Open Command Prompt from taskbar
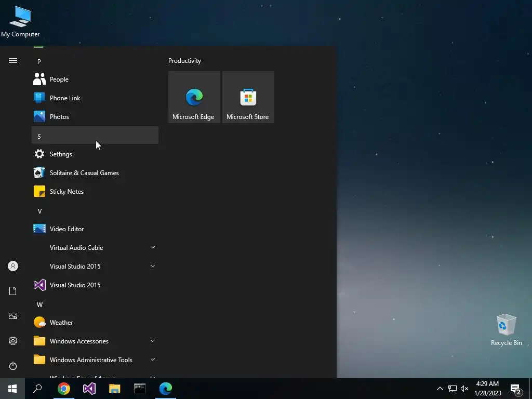The image size is (532, 399). pos(140,389)
